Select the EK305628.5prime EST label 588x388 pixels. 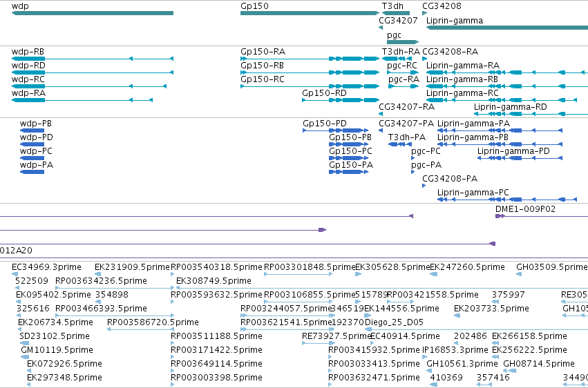(x=392, y=268)
